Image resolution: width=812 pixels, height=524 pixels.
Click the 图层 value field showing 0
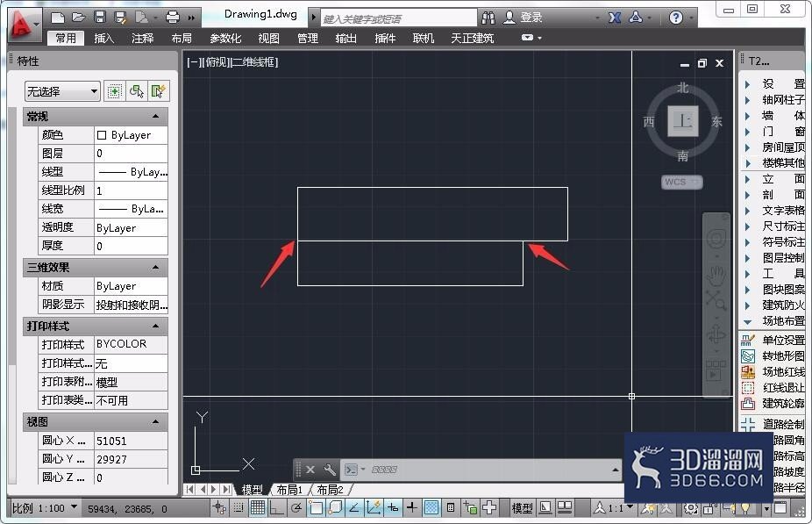131,154
